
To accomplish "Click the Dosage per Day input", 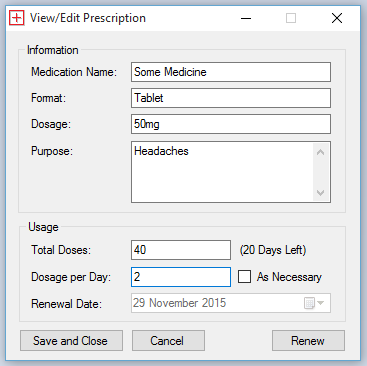I will click(181, 277).
